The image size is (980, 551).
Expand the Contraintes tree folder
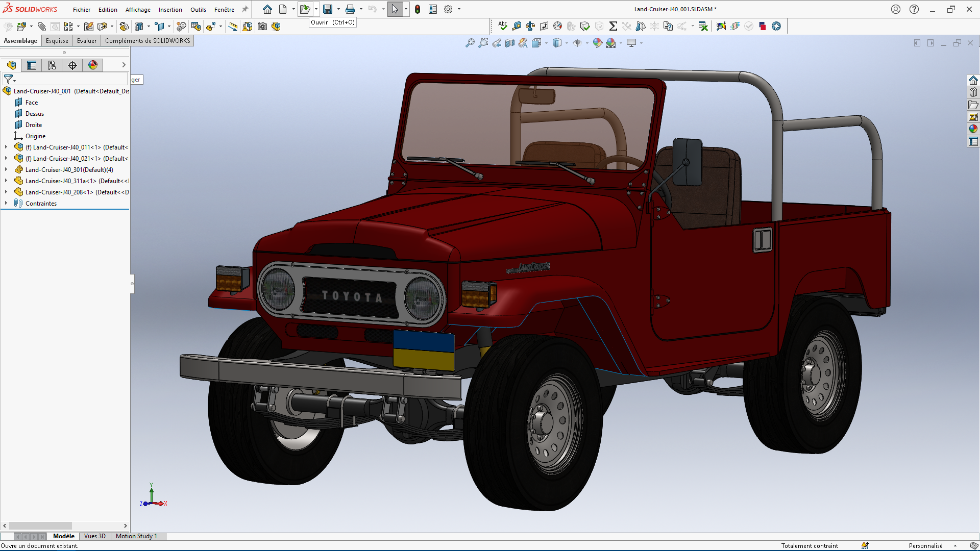tap(6, 203)
